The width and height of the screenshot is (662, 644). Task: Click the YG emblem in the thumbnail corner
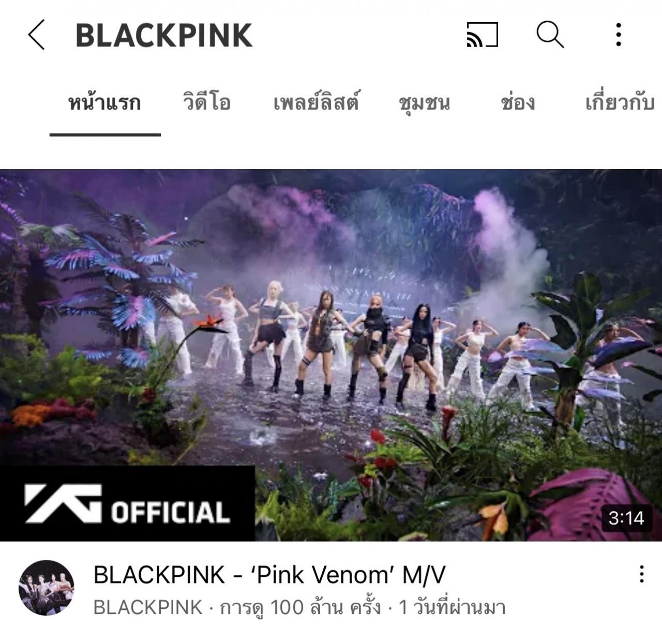pyautogui.click(x=63, y=503)
